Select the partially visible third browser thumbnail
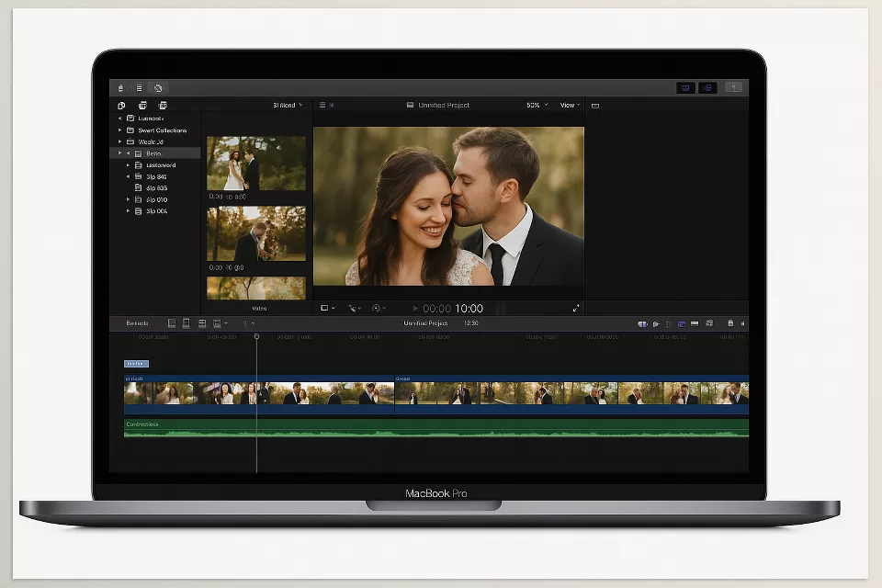This screenshot has height=588, width=882. click(256, 288)
